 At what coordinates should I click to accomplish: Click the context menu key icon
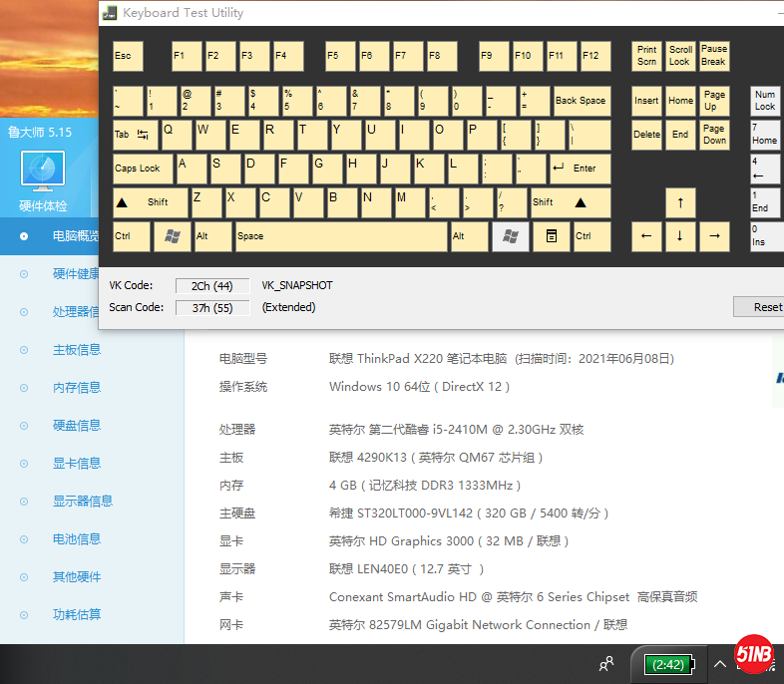(552, 236)
